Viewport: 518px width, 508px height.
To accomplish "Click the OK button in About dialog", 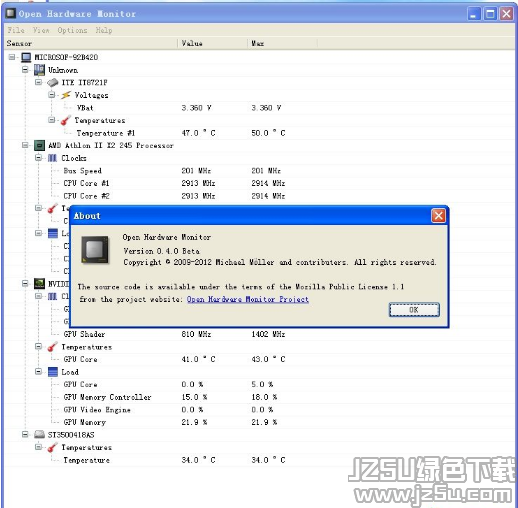I will pyautogui.click(x=414, y=310).
